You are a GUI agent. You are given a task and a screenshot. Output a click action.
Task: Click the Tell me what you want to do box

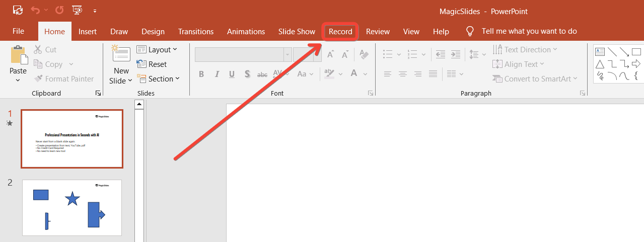(529, 31)
